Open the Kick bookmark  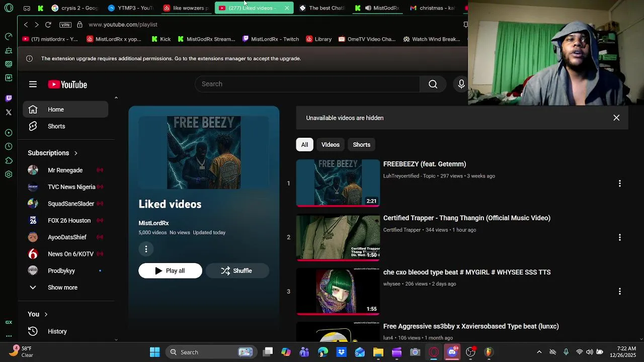161,39
